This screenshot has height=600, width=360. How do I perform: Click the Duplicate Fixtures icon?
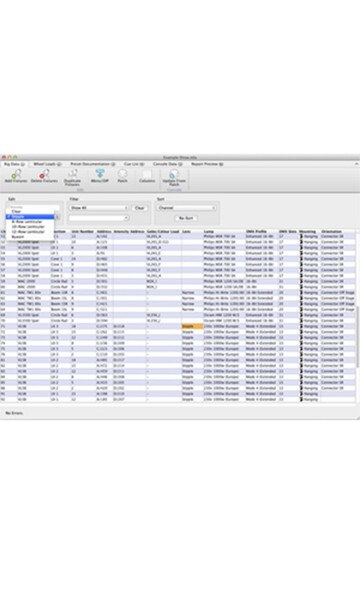[x=73, y=173]
